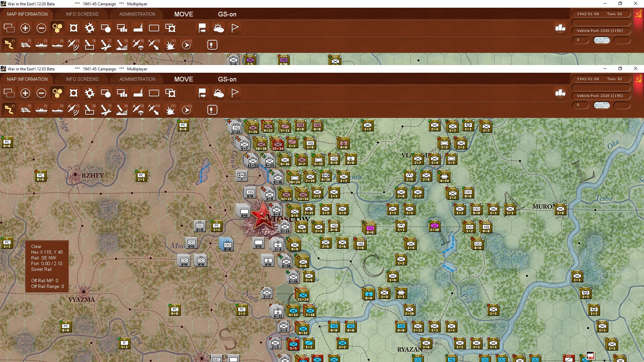Viewport: 644px width, 362px height.
Task: Click overlapping-windows map layer icon, front window
Action: coord(9,93)
